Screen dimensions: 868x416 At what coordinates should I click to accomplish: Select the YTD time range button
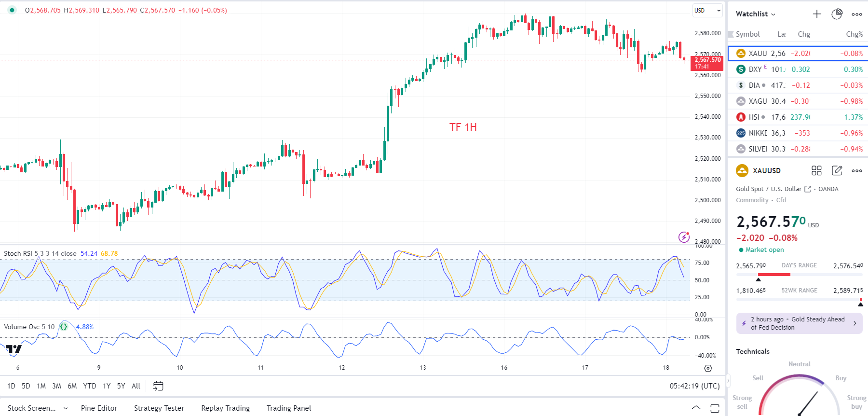89,386
